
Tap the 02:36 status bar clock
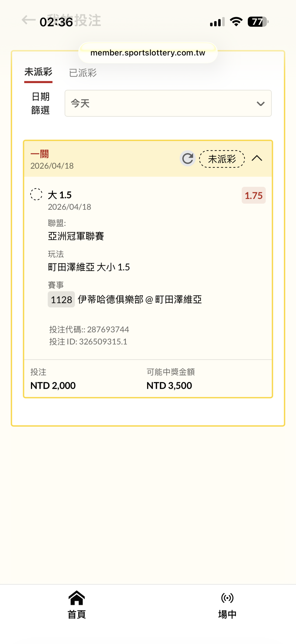coord(56,22)
